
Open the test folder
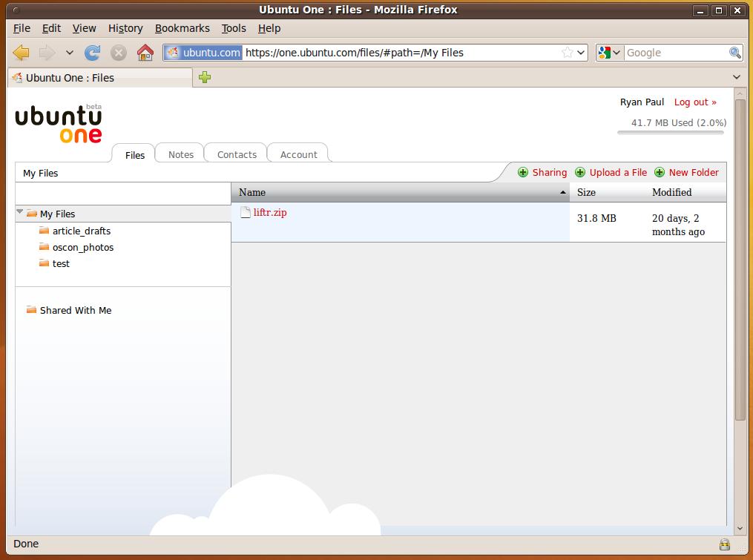click(61, 263)
